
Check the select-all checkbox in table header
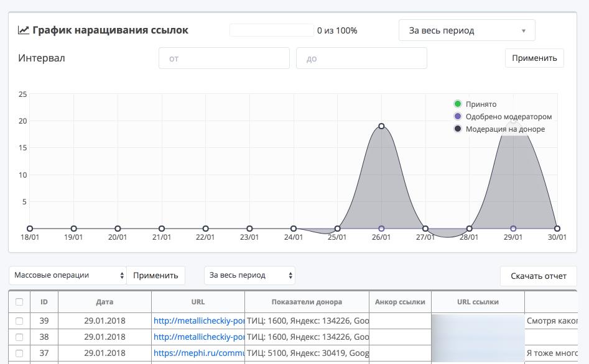[19, 302]
